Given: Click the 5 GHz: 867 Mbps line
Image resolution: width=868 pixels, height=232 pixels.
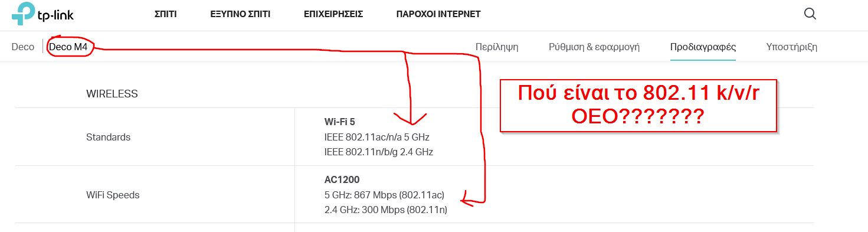Looking at the screenshot, I should (384, 194).
